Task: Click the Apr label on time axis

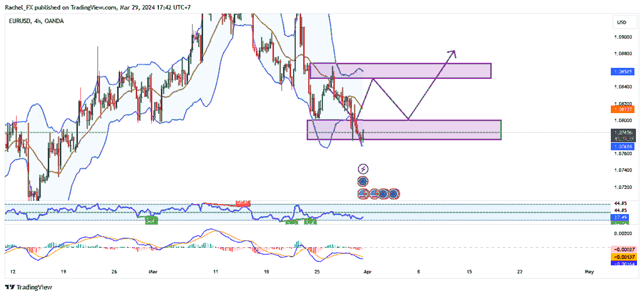Action: 367,272
